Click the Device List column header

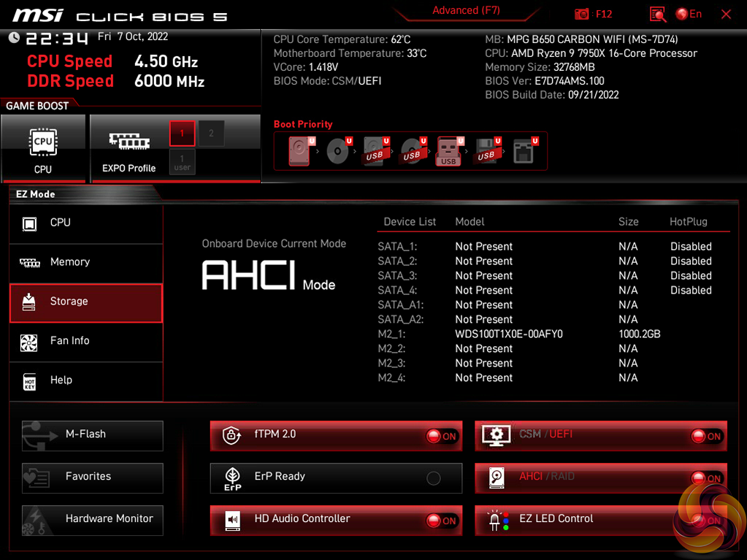tap(410, 222)
